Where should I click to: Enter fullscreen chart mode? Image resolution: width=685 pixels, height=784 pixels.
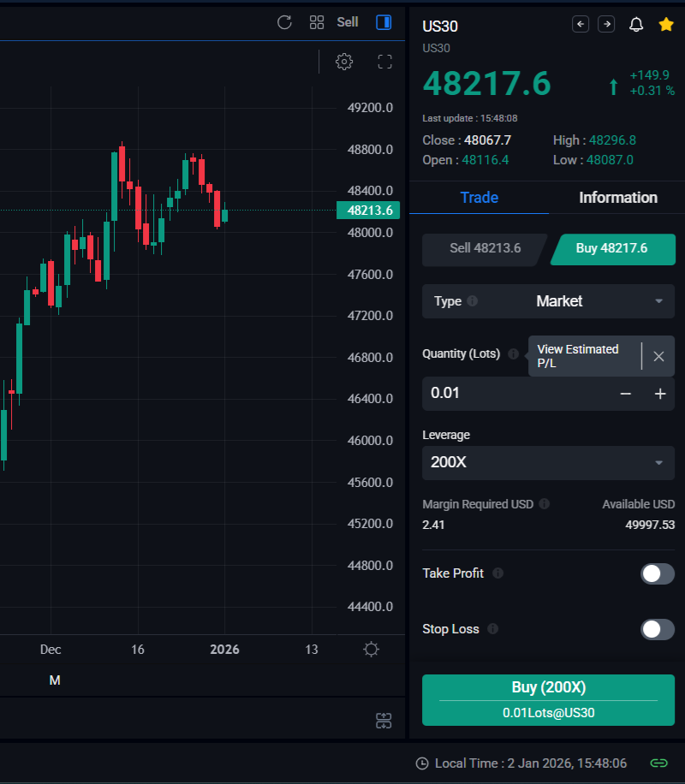[x=384, y=62]
